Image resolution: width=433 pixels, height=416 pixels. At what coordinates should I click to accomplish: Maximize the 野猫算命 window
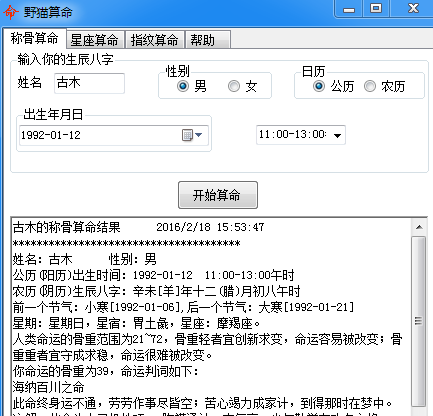click(376, 8)
